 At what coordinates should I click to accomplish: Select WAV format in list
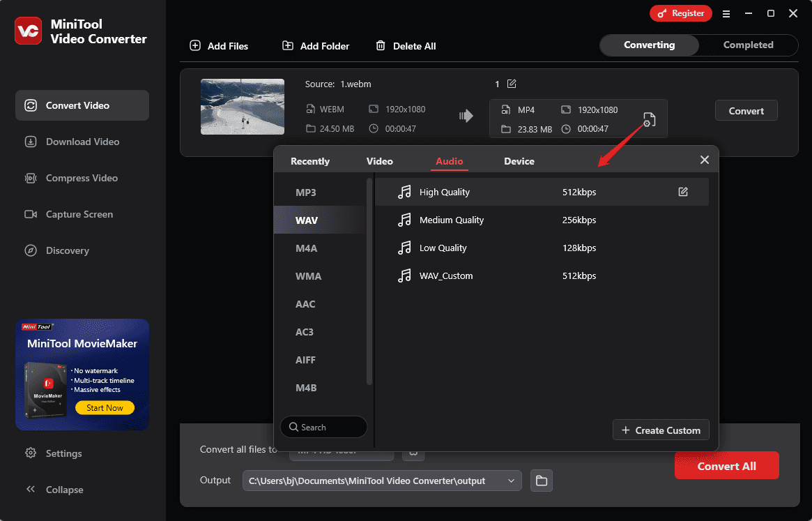point(319,220)
